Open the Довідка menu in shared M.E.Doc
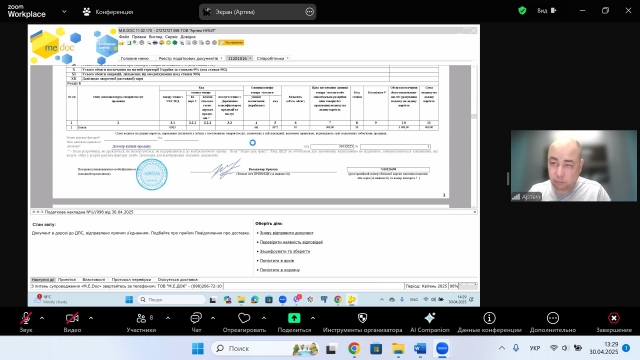 coord(188,37)
